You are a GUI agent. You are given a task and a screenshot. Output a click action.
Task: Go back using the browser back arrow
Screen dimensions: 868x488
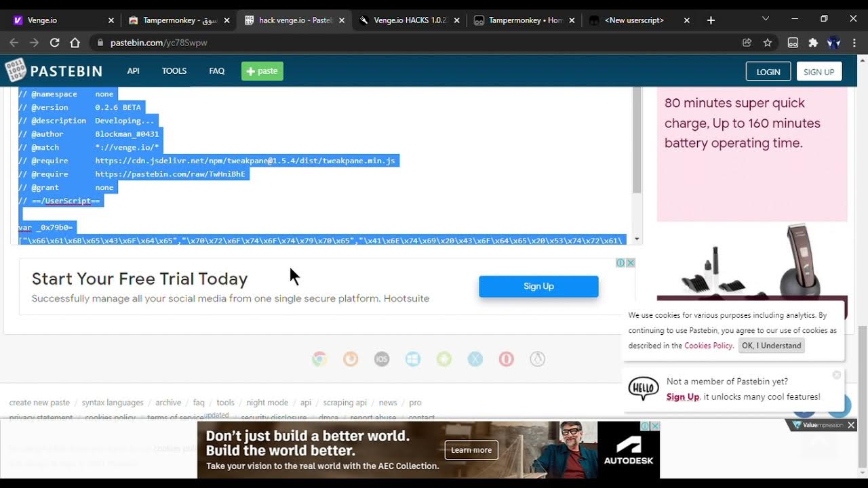point(14,43)
